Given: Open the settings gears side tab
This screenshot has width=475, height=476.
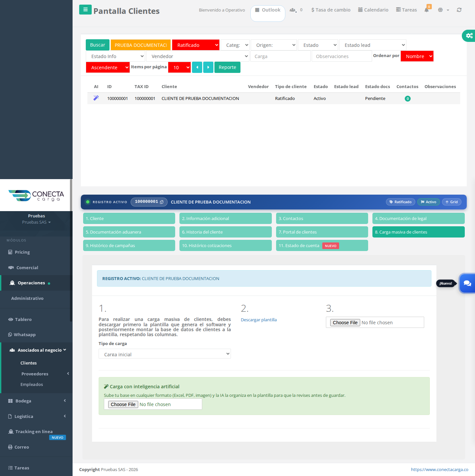Looking at the screenshot, I should coord(469,35).
